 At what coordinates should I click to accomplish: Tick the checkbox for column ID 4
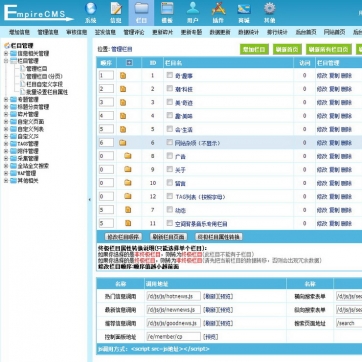click(x=170, y=115)
